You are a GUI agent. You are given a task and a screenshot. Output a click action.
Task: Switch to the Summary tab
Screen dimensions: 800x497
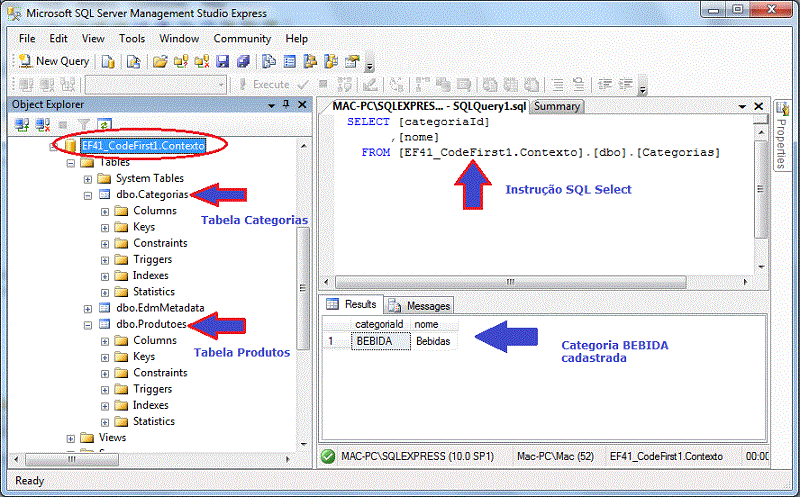[557, 106]
